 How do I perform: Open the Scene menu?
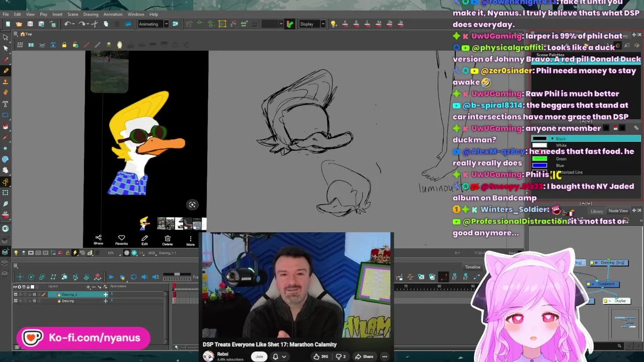[x=72, y=14]
